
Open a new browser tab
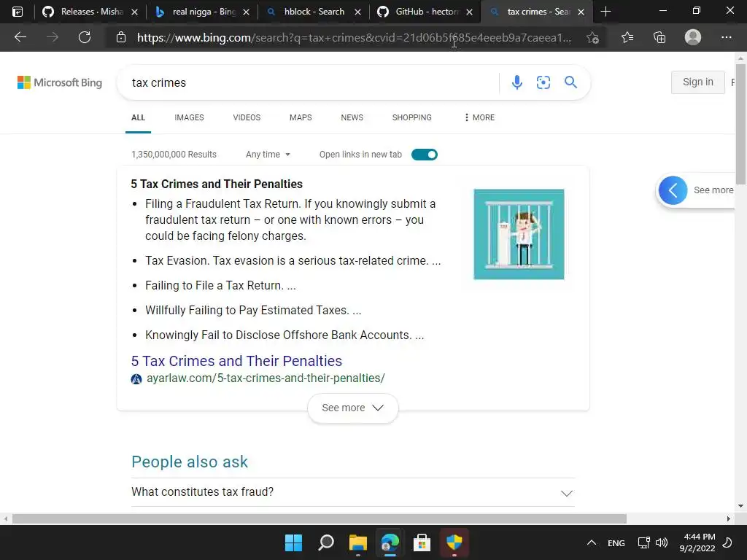(605, 12)
